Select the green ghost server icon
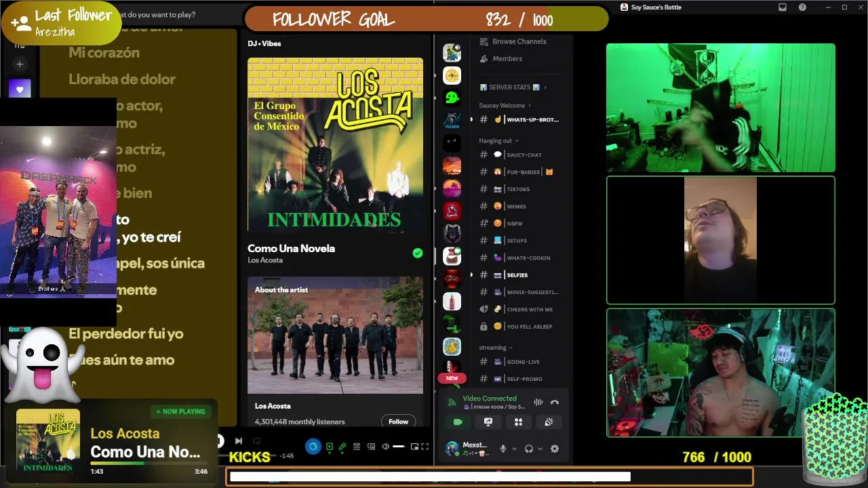 tap(452, 98)
